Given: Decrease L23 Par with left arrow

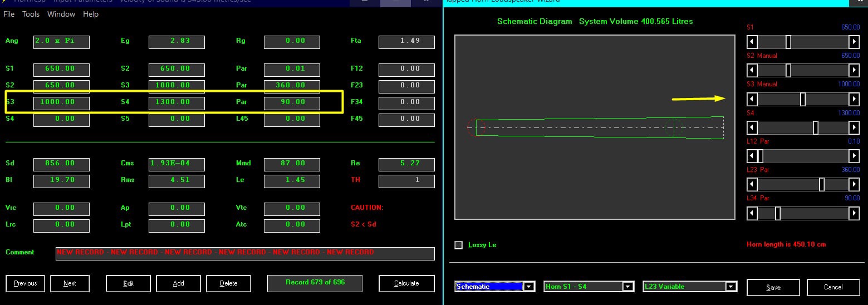Looking at the screenshot, I should click(752, 184).
